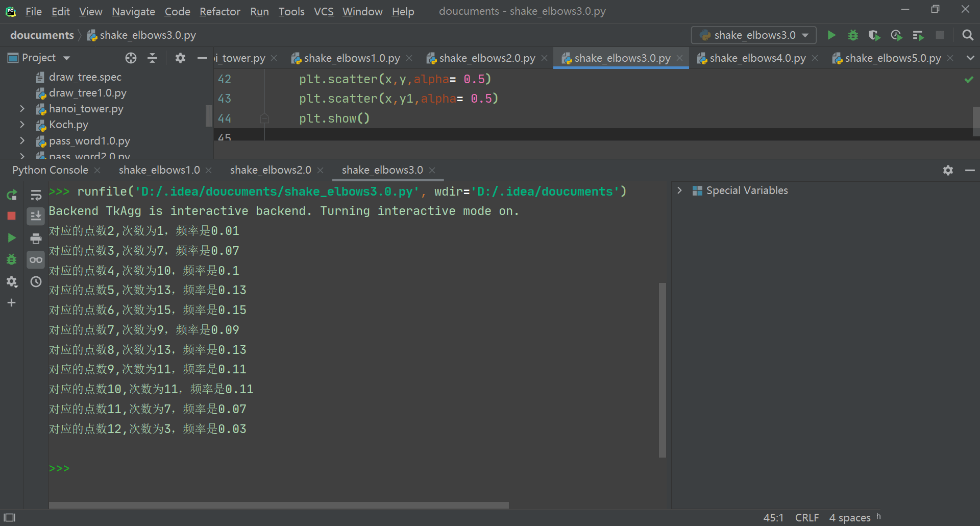Execute current statement in console

pyautogui.click(x=12, y=238)
